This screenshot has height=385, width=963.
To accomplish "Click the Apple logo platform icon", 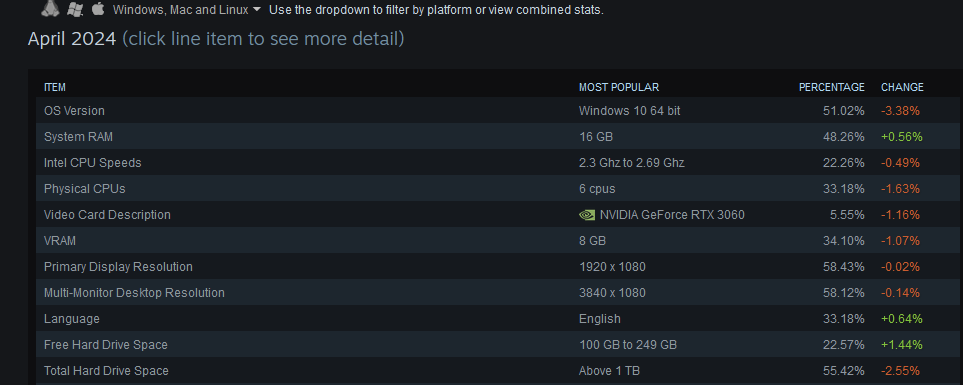I will tap(98, 9).
